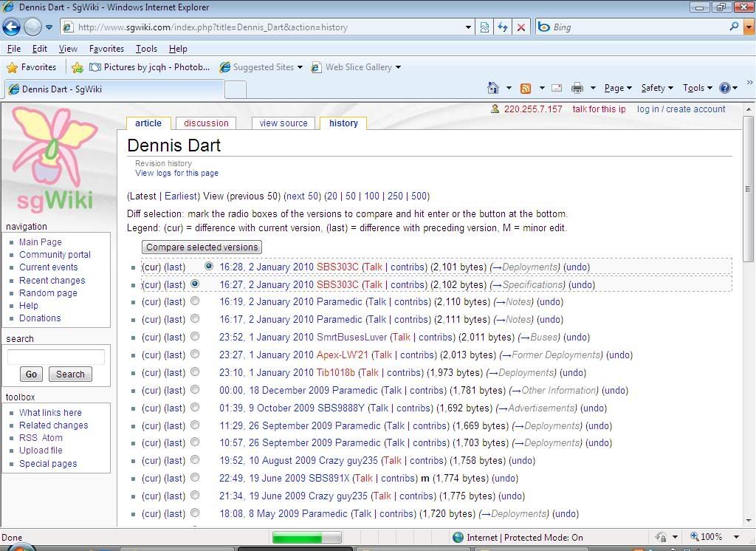Click the Stop loading X icon
This screenshot has width=756, height=551.
(521, 27)
